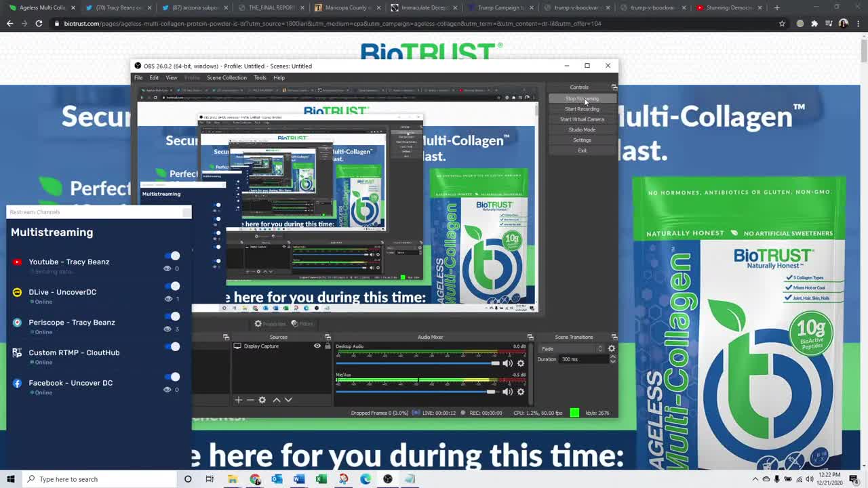Screen dimensions: 868x488
Task: Mute Mic/Aux speaker icon
Action: click(507, 391)
